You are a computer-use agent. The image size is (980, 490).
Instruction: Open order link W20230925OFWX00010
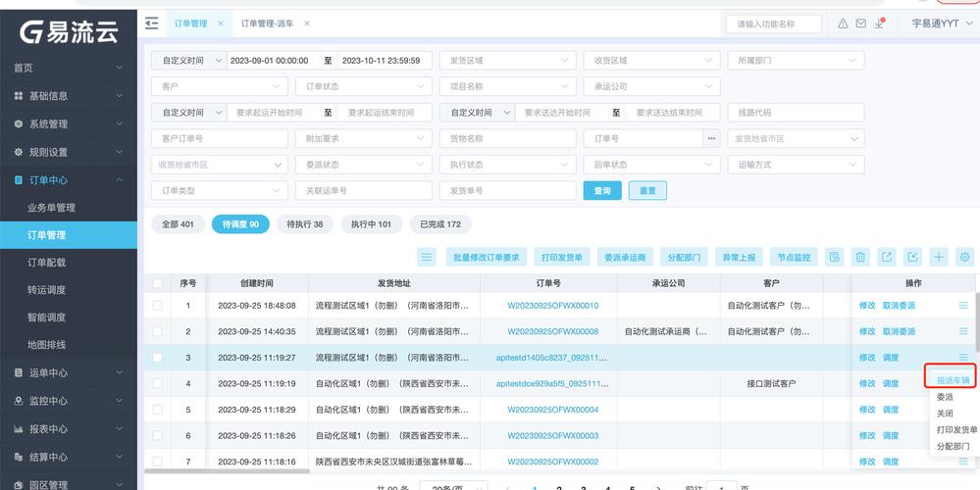553,305
